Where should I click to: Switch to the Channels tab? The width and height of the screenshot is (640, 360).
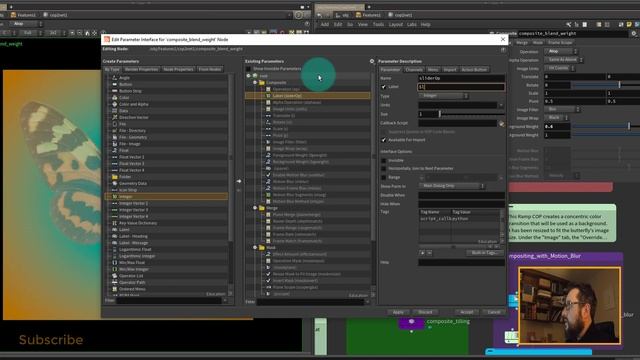[x=414, y=70]
